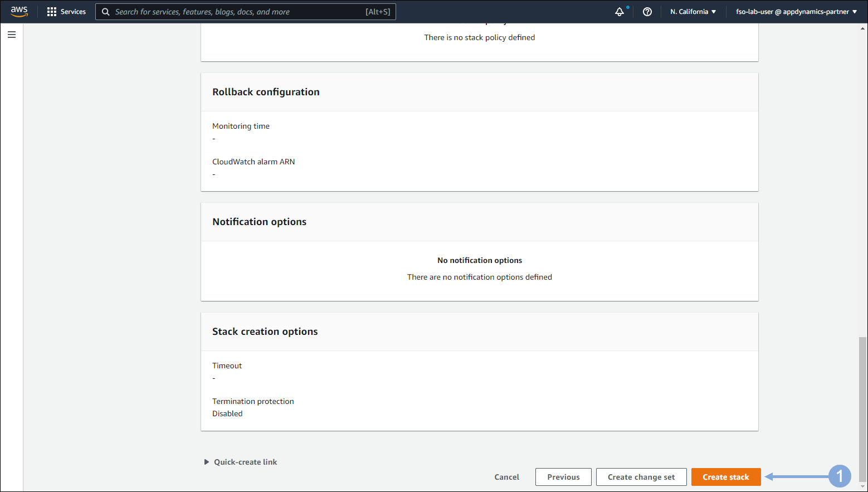The image size is (868, 492).
Task: Expand the left hamburger navigation menu
Action: 12,35
